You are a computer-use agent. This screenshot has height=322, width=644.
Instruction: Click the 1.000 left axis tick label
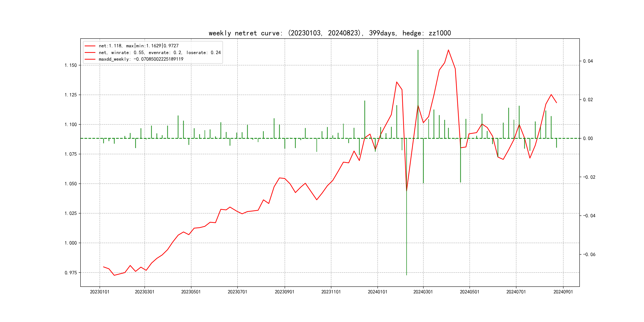[71, 243]
